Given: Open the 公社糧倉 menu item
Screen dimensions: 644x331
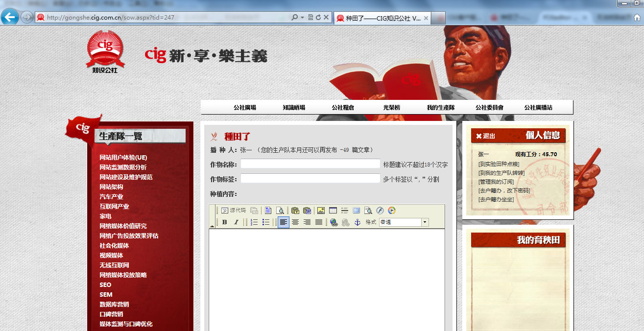Looking at the screenshot, I should pos(343,107).
